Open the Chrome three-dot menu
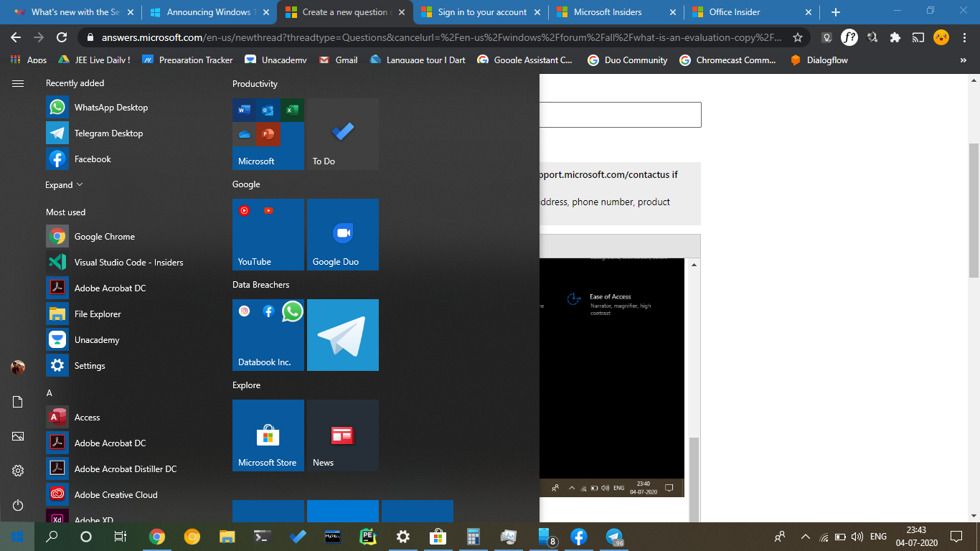This screenshot has height=551, width=980. (x=964, y=37)
